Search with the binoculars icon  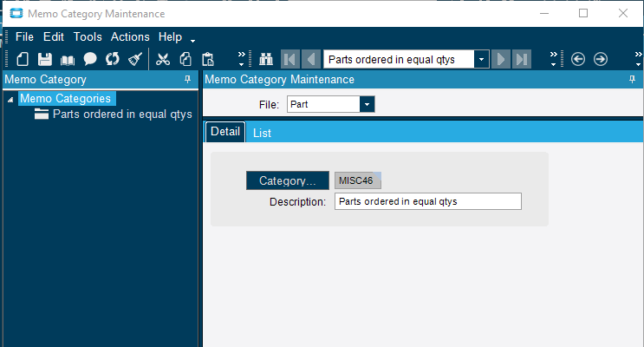[x=266, y=59]
